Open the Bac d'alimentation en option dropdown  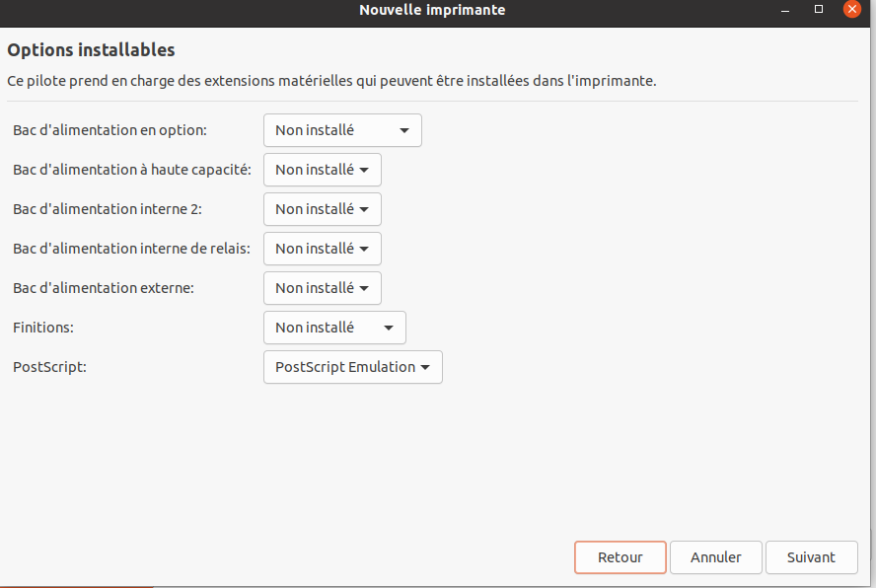click(342, 130)
